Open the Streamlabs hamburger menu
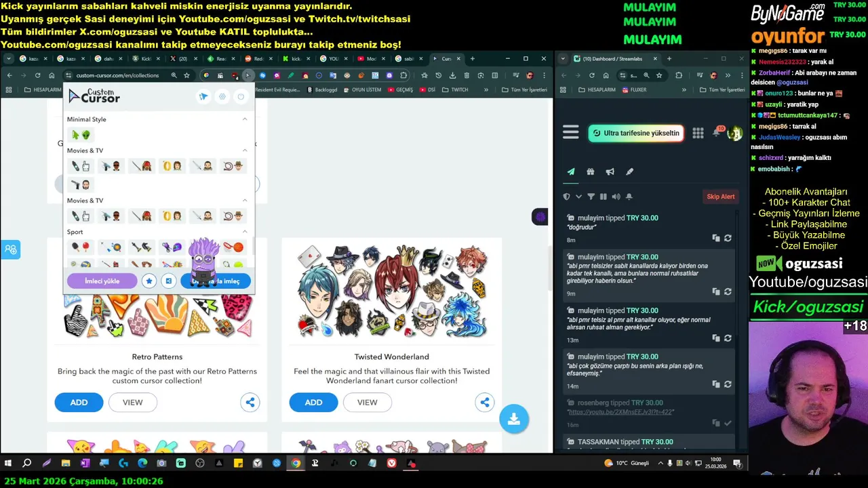The image size is (868, 488). (x=571, y=133)
